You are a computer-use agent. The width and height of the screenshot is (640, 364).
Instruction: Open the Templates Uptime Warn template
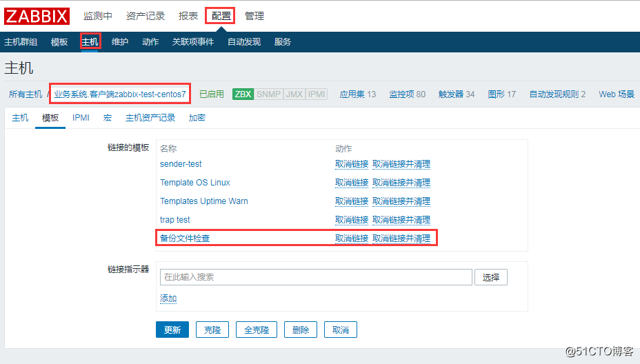click(204, 201)
